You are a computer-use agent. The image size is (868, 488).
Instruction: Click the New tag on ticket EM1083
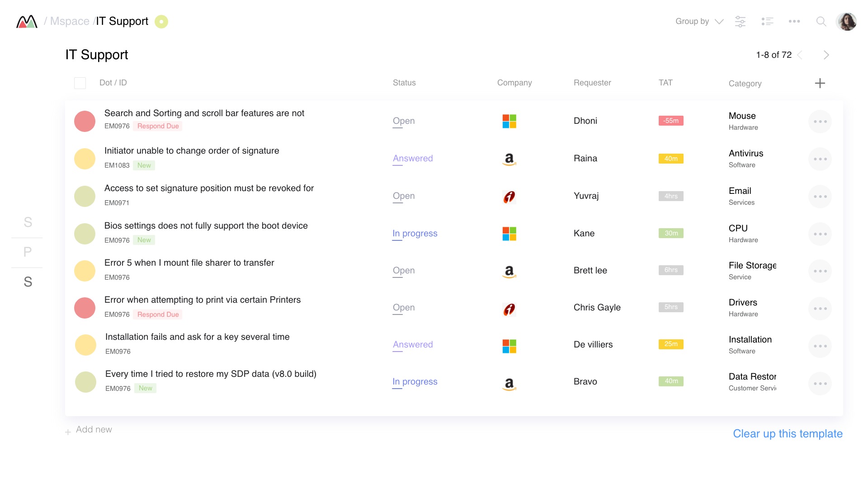click(x=144, y=165)
